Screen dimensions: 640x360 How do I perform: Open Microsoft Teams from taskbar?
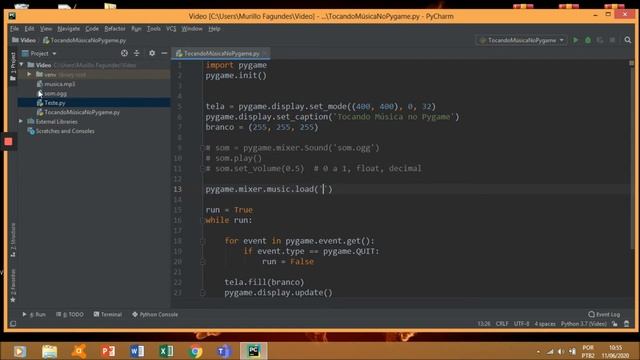pos(224,351)
